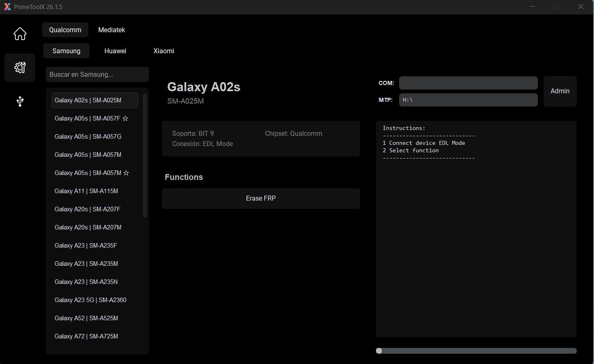The width and height of the screenshot is (594, 364).
Task: Switch to the Qualcomm tab
Action: (x=65, y=30)
